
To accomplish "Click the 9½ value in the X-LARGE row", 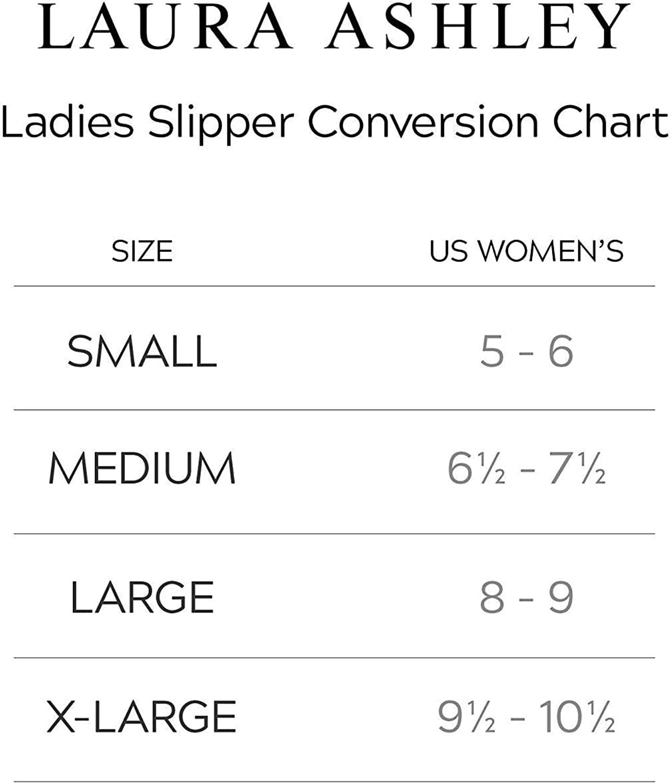I will click(x=466, y=716).
